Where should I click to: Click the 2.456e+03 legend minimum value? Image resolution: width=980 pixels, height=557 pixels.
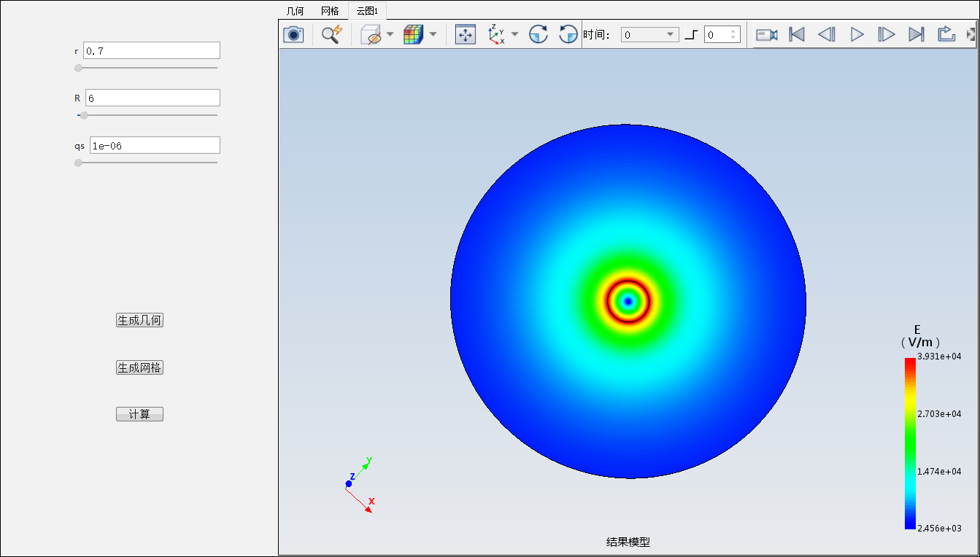939,529
